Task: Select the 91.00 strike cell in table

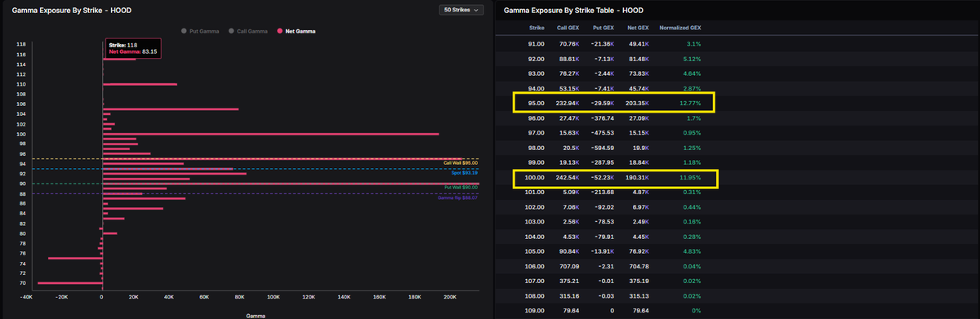Action: click(x=537, y=43)
